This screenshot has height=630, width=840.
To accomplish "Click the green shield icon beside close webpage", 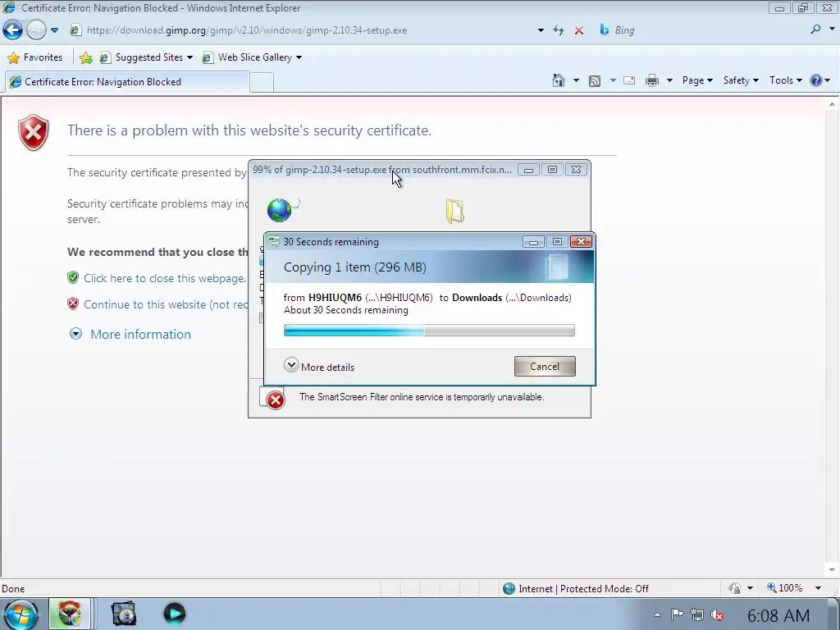I will coord(73,277).
